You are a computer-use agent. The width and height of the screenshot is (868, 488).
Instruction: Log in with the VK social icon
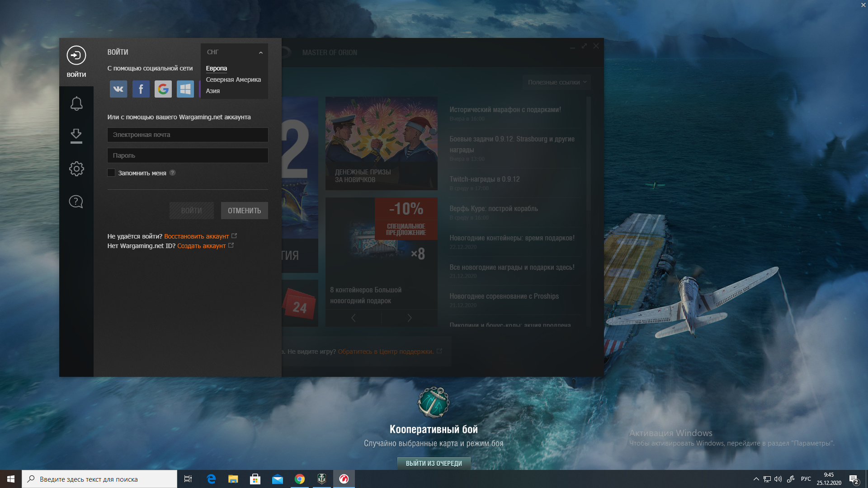click(118, 89)
